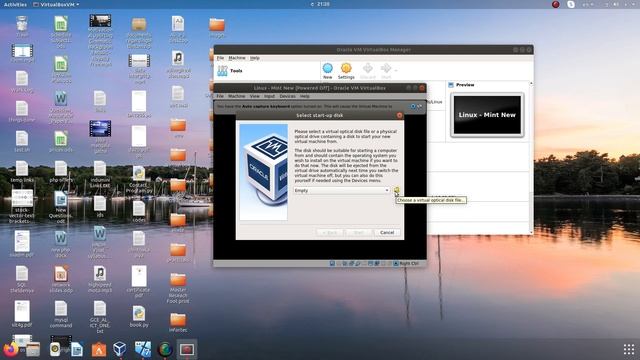Open the View menu in the VM window
The height and width of the screenshot is (360, 640).
click(255, 96)
